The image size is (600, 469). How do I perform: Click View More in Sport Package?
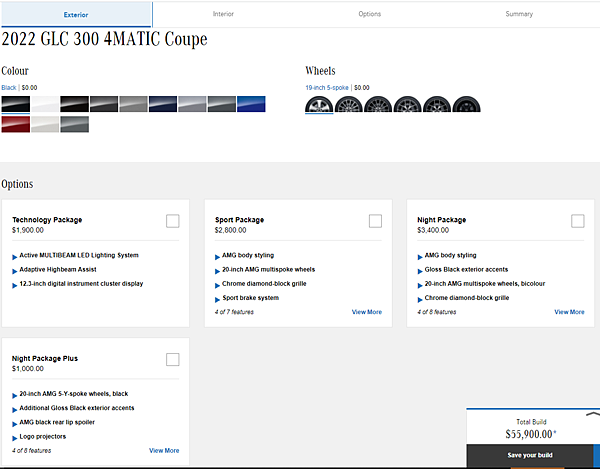[x=367, y=312]
